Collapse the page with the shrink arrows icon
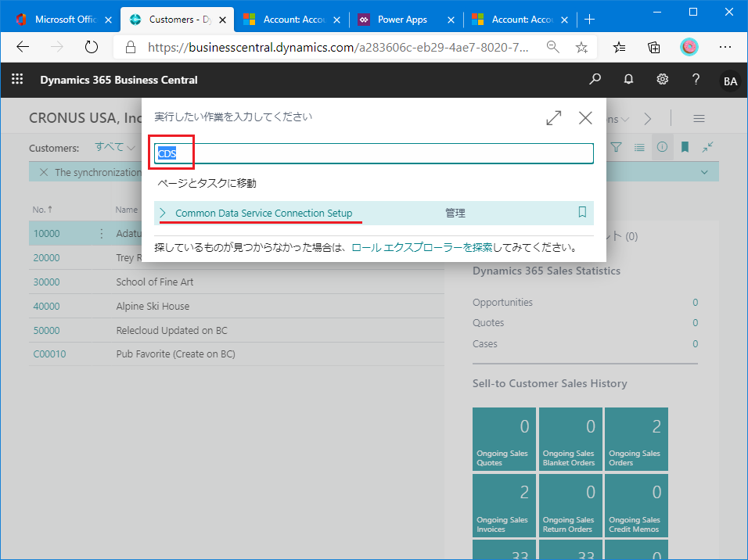Screen dimensions: 748x560 coord(707,147)
